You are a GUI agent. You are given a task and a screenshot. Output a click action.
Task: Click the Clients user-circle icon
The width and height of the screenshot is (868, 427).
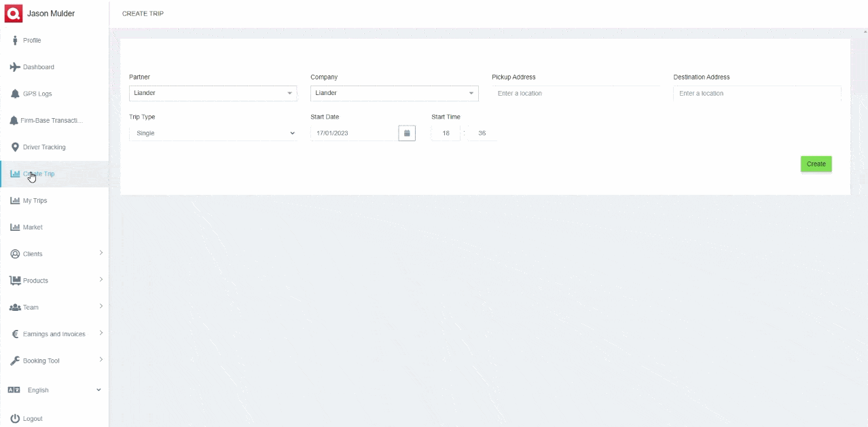tap(15, 254)
